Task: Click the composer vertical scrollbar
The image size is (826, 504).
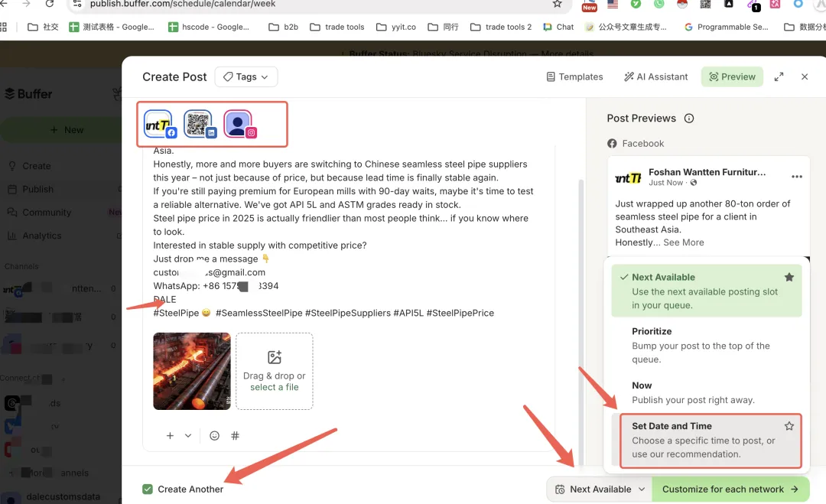Action: point(581,321)
